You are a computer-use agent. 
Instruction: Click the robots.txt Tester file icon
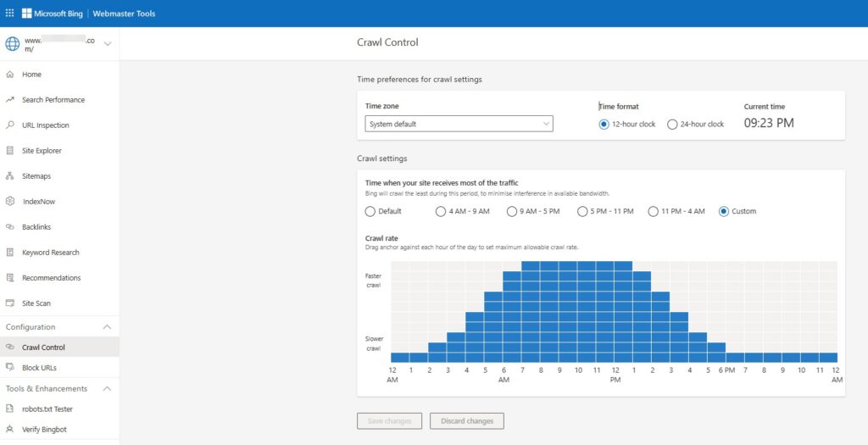click(10, 409)
